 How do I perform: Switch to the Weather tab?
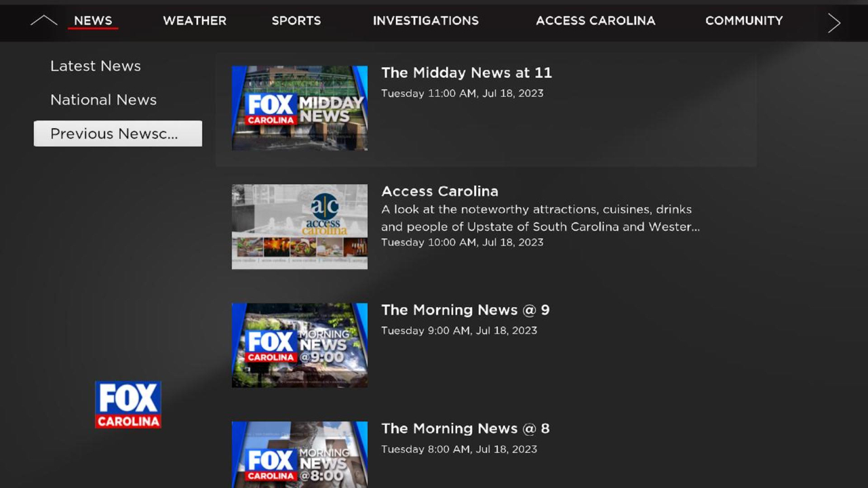click(195, 21)
